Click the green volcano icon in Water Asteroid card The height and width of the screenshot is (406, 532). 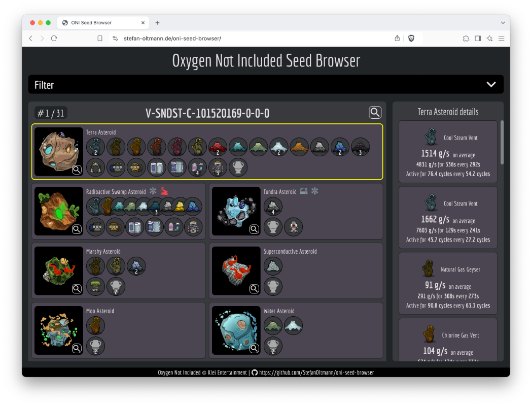pos(273,326)
